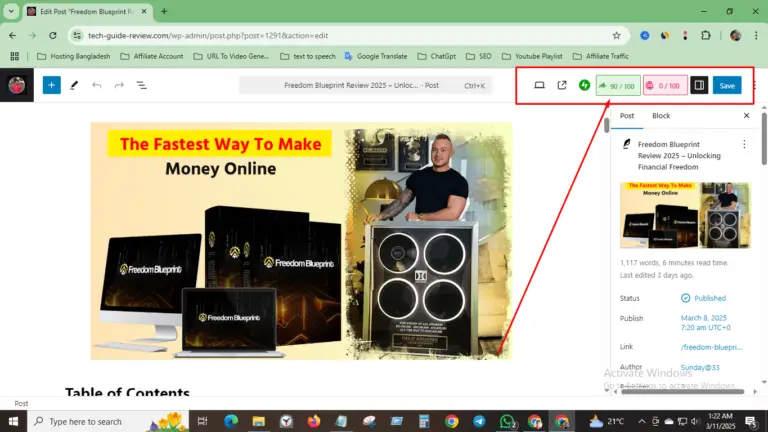Screen dimensions: 768x432
Task: Toggle the Settings sidebar panel icon
Action: [699, 85]
